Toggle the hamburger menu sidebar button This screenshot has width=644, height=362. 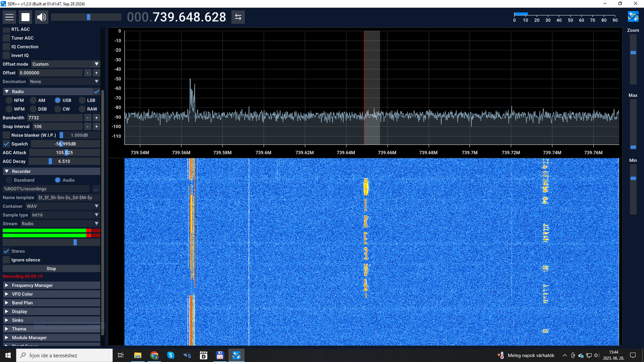pos(9,17)
